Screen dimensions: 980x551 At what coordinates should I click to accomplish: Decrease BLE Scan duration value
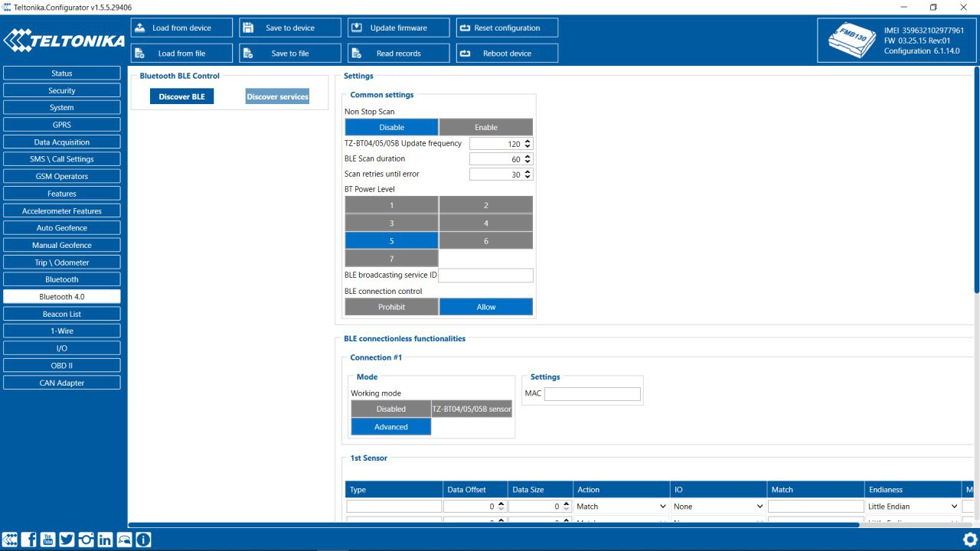click(528, 161)
